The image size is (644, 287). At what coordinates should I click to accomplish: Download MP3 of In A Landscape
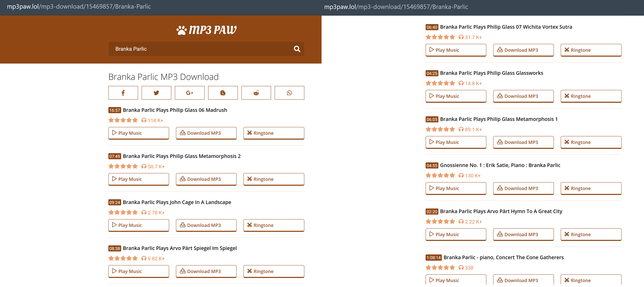(x=206, y=225)
